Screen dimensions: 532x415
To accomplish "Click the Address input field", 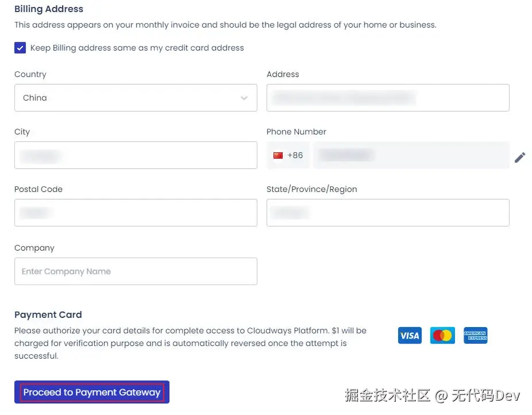I will click(x=388, y=98).
